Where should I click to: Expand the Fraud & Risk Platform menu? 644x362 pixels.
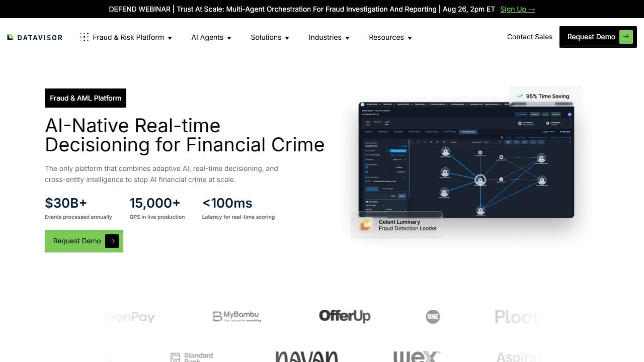pyautogui.click(x=126, y=37)
